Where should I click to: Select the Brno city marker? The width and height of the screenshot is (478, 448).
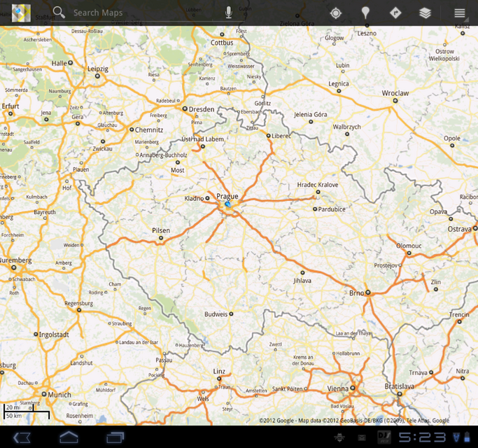point(367,293)
